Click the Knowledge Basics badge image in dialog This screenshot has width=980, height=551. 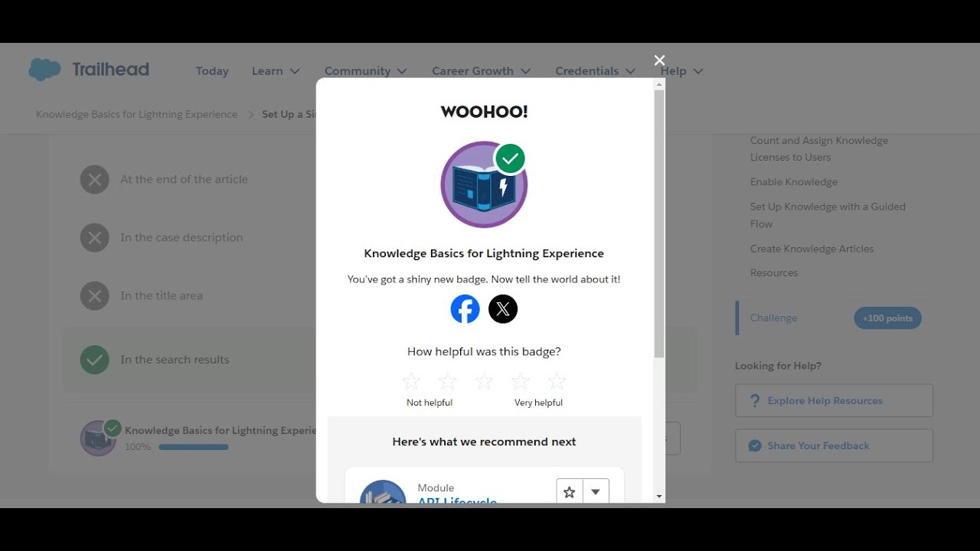pos(484,184)
